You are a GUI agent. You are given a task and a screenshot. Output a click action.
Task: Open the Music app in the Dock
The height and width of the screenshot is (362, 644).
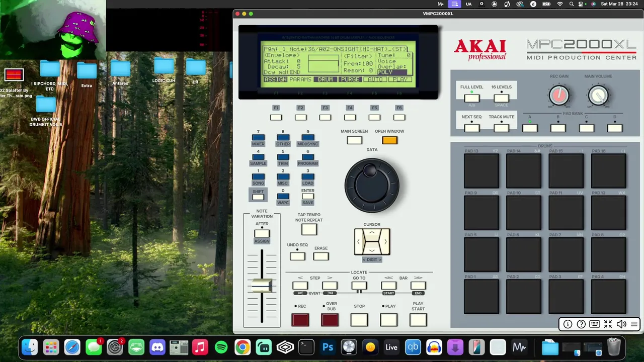(200, 347)
